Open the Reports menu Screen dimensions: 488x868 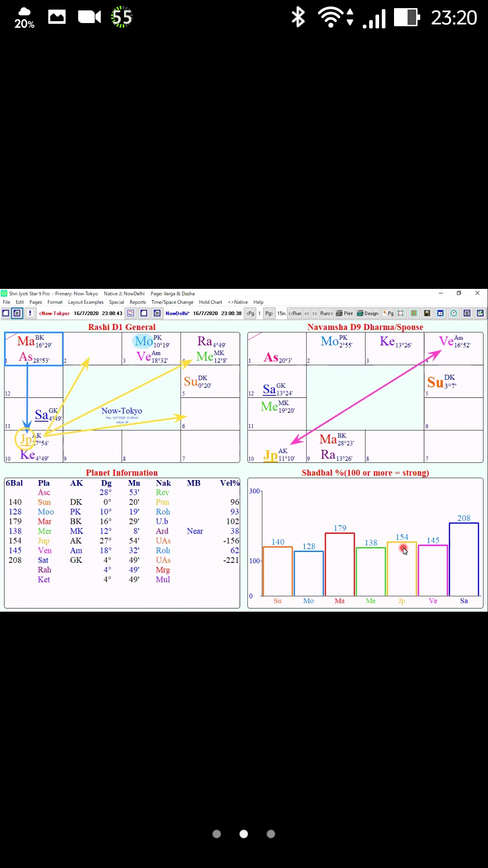pos(137,302)
